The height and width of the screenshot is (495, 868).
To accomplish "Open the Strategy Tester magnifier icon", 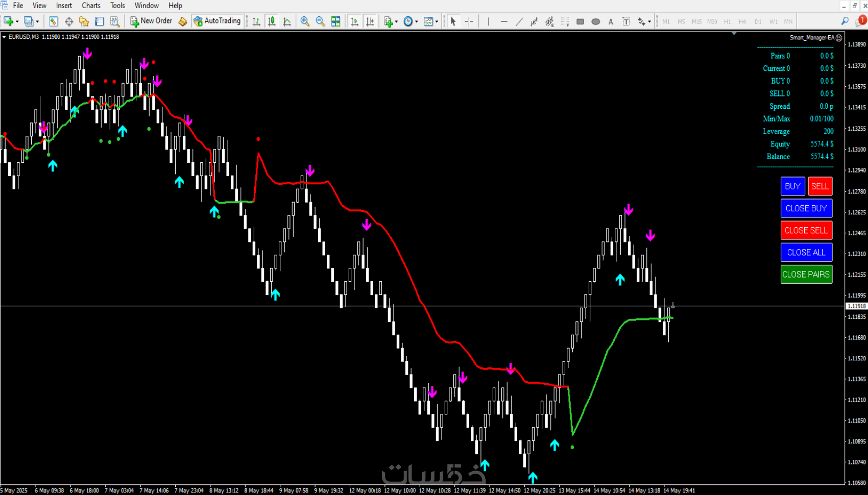I will (115, 21).
